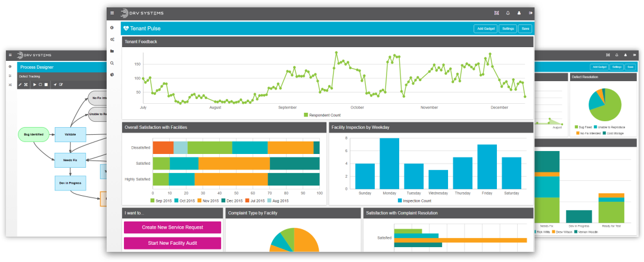Open the pie chart sidebar icon
The image size is (644, 262).
tap(112, 75)
